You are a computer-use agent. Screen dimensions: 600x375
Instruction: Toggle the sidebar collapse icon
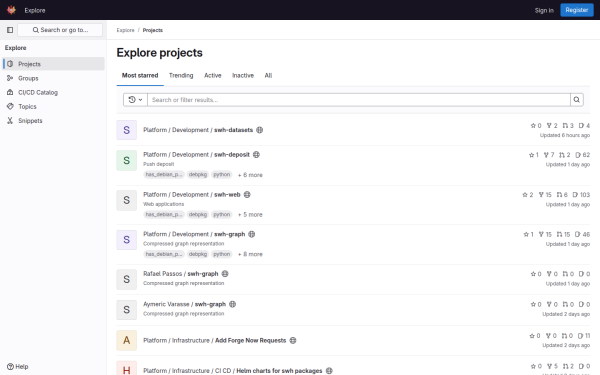pyautogui.click(x=10, y=30)
